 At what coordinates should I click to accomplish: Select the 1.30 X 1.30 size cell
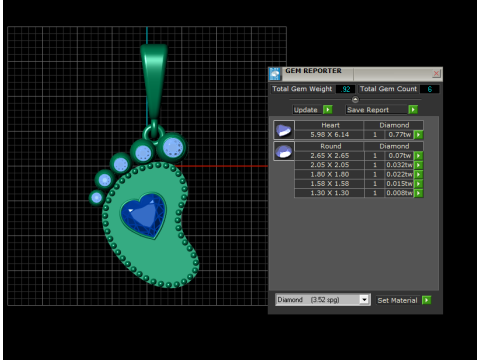(x=329, y=193)
